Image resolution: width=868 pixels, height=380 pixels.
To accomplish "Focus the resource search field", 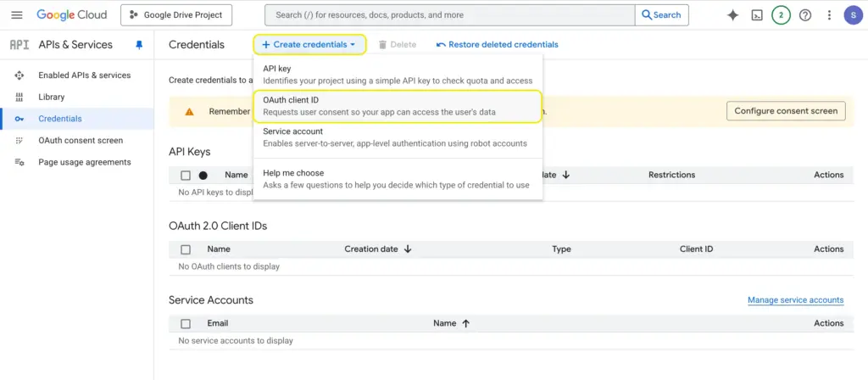I will click(x=449, y=15).
